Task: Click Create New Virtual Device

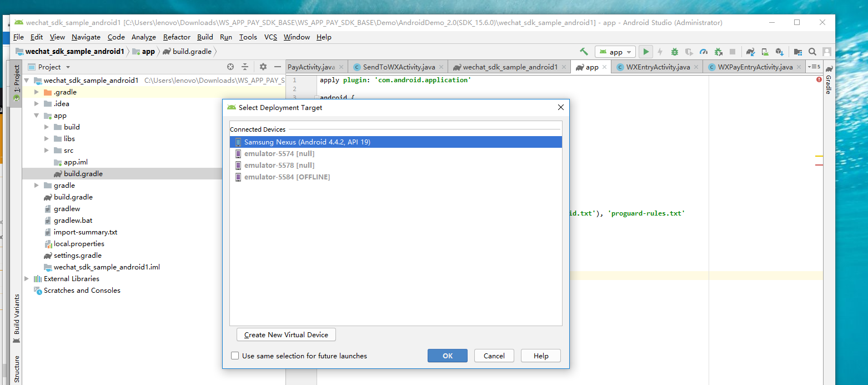Action: click(286, 334)
